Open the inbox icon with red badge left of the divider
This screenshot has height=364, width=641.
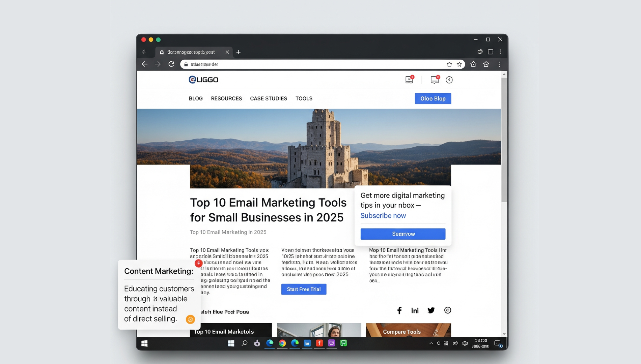point(409,80)
